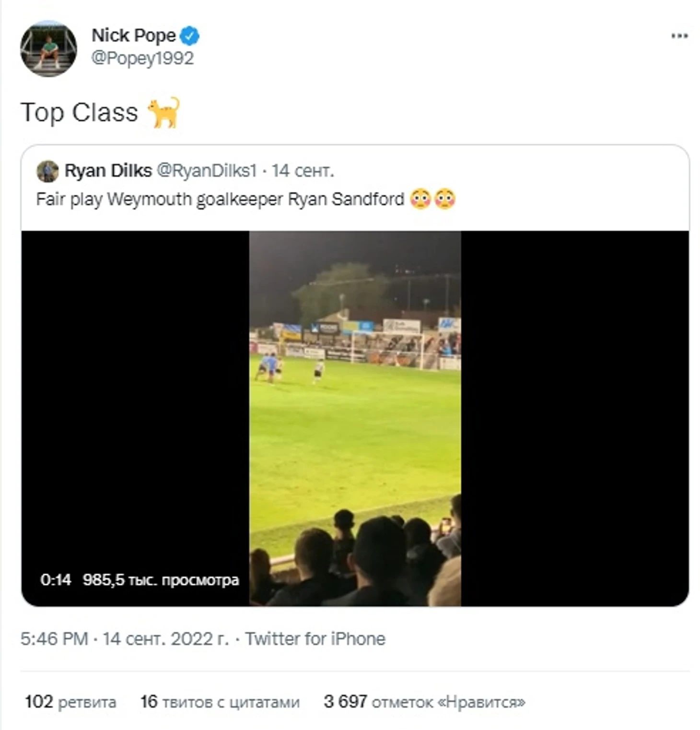The width and height of the screenshot is (700, 730).
Task: Click the blue verified badge
Action: (x=190, y=36)
